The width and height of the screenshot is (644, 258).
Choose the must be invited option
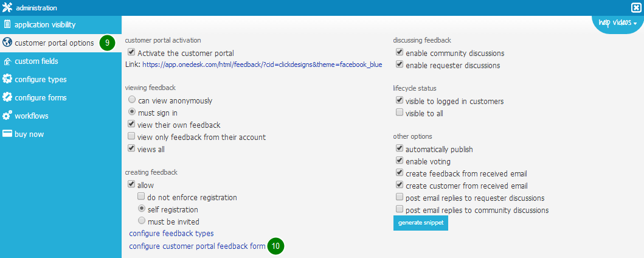coord(141,221)
